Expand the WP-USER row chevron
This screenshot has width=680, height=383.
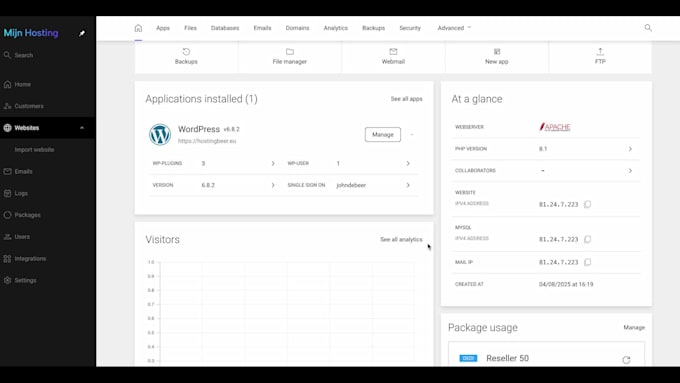[408, 164]
